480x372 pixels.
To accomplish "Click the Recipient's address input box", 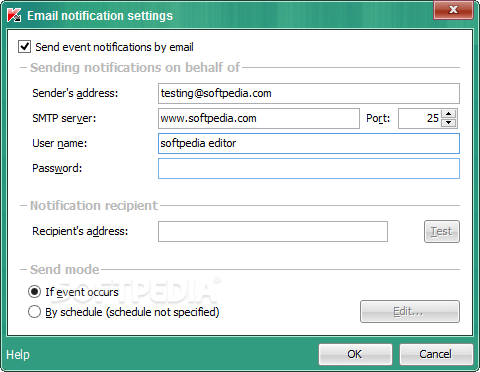I will pos(273,231).
